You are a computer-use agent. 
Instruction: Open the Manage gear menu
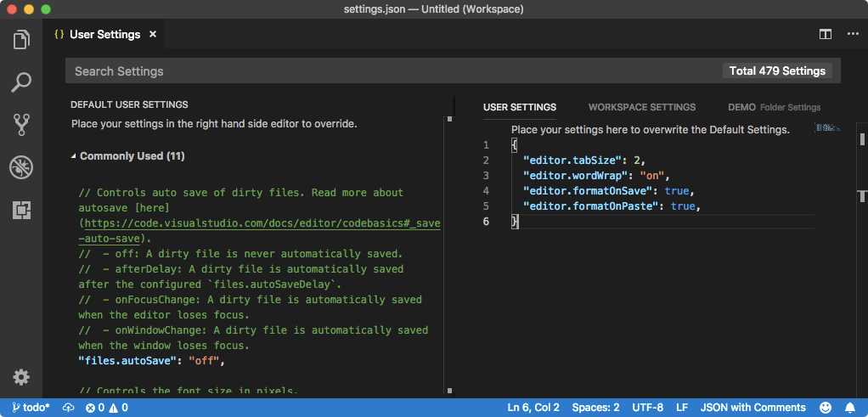21,378
